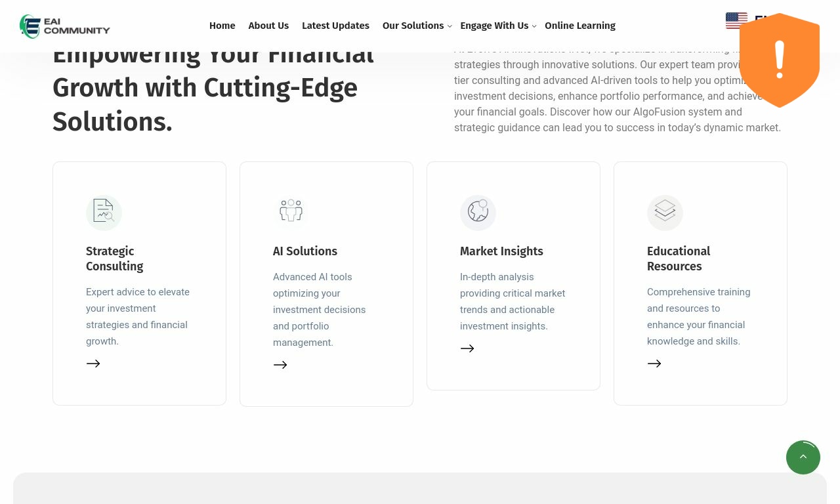Screen dimensions: 840x504
Task: Open the Home menu item
Action: [x=222, y=26]
